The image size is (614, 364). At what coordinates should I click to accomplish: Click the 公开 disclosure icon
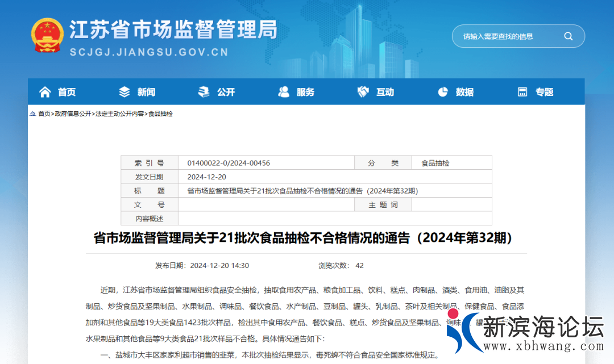(204, 92)
